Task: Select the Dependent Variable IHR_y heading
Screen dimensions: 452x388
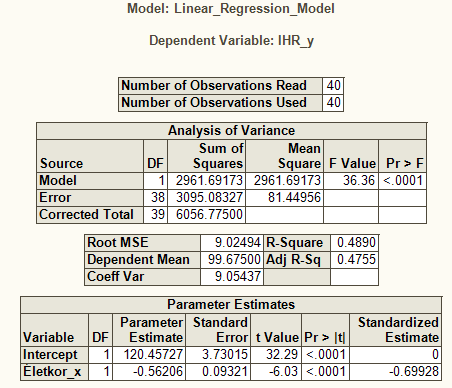Action: pyautogui.click(x=231, y=41)
